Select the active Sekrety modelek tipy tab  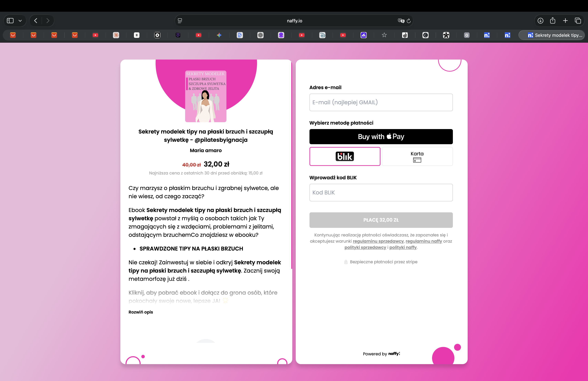click(x=552, y=35)
